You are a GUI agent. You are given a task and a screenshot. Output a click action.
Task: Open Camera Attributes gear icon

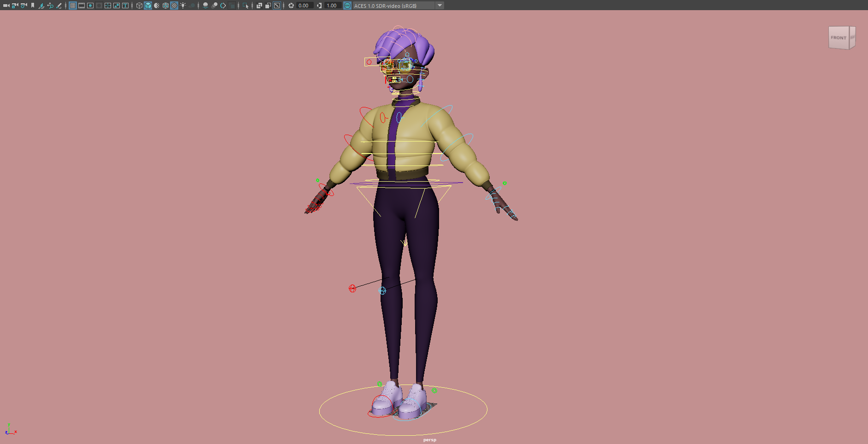click(x=23, y=6)
